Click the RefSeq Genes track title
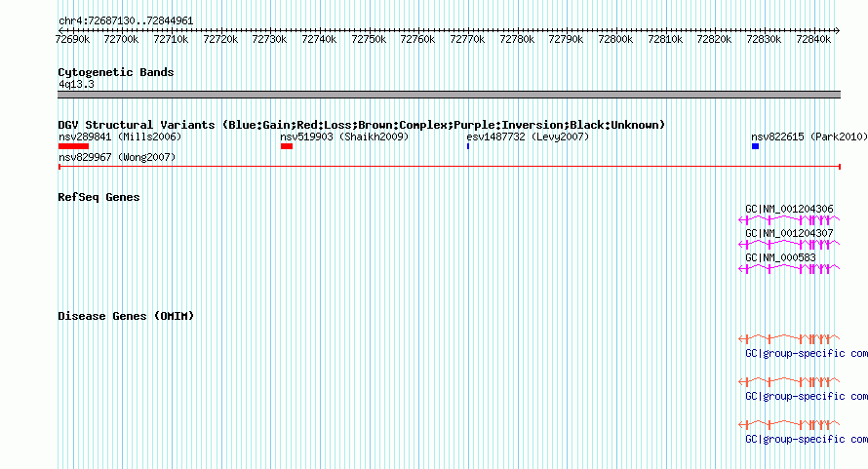The width and height of the screenshot is (868, 469). (99, 197)
